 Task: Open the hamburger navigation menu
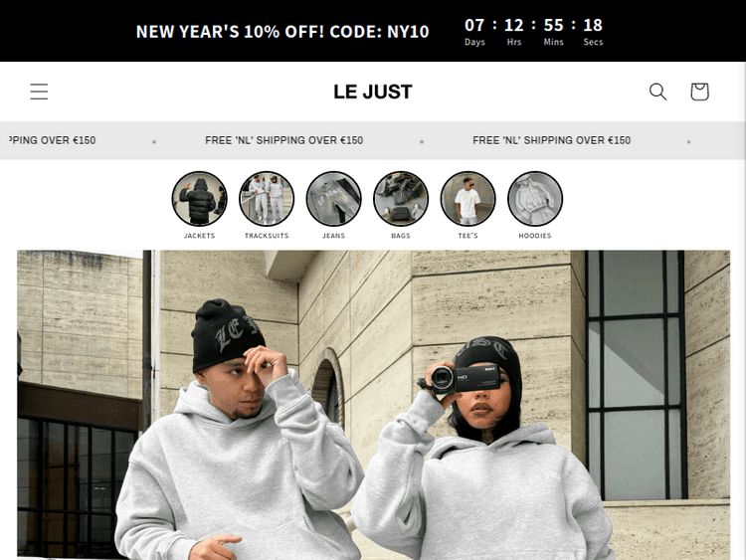39,92
